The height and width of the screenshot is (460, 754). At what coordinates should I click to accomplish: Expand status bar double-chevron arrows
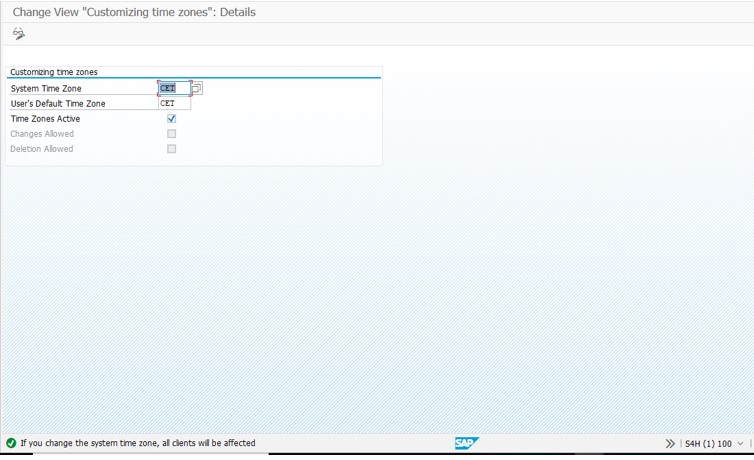pyautogui.click(x=670, y=444)
